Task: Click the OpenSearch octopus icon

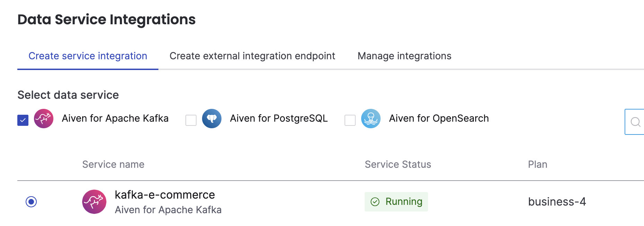Action: [x=371, y=119]
